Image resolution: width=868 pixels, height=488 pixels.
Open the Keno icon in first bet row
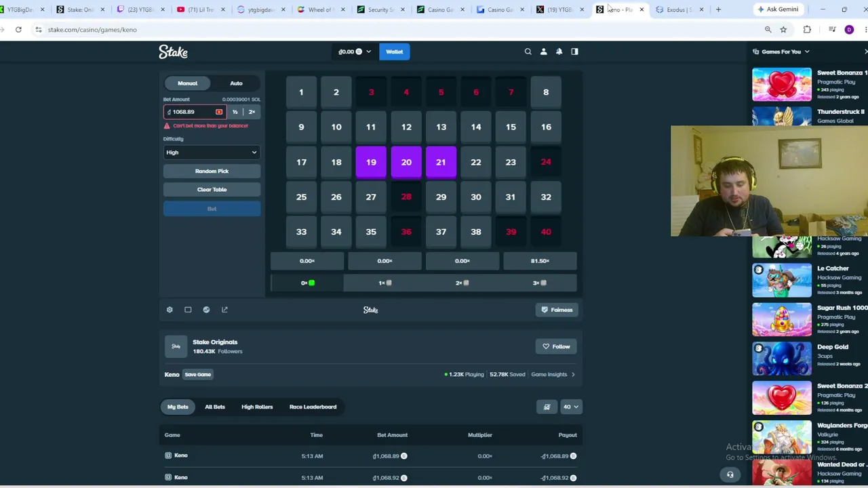click(168, 455)
